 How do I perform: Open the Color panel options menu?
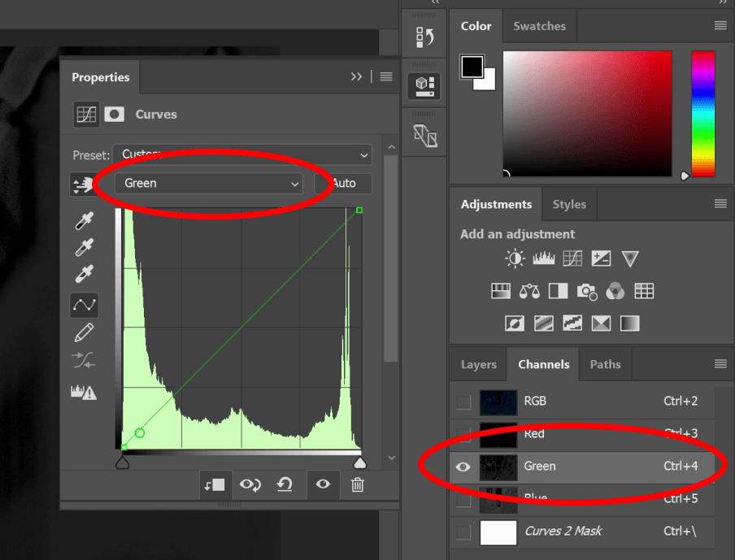tap(720, 26)
